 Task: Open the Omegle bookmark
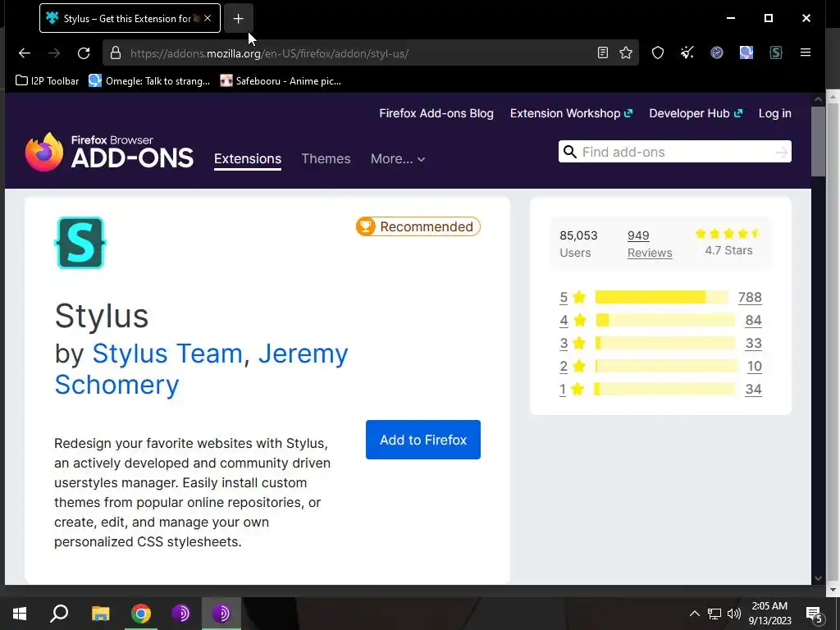pos(149,81)
